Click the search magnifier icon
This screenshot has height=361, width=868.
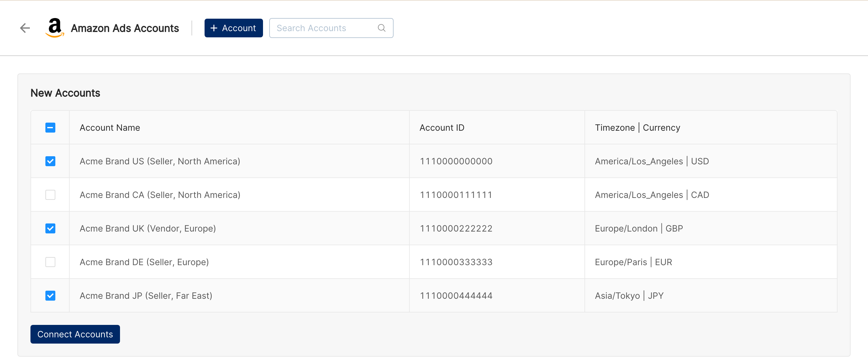tap(381, 28)
